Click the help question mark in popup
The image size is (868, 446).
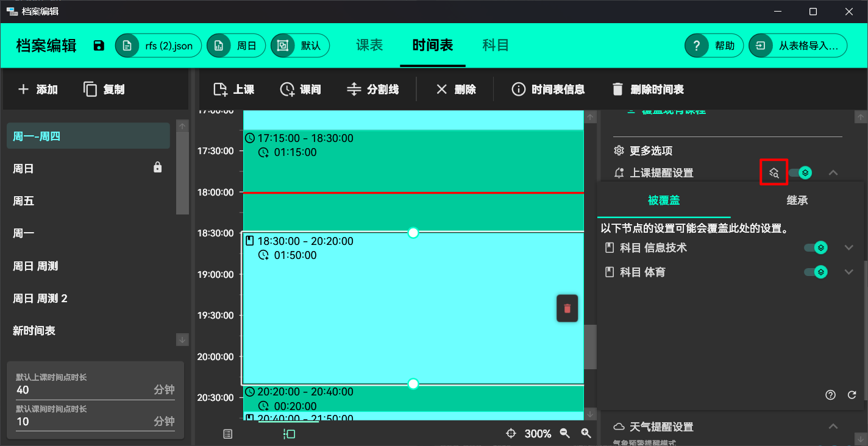tap(830, 395)
